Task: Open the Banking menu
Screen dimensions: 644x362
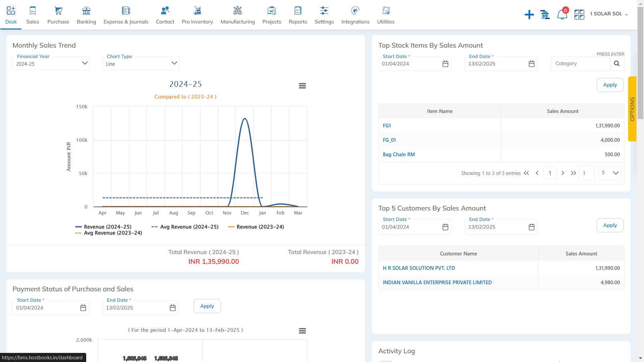Action: [86, 15]
